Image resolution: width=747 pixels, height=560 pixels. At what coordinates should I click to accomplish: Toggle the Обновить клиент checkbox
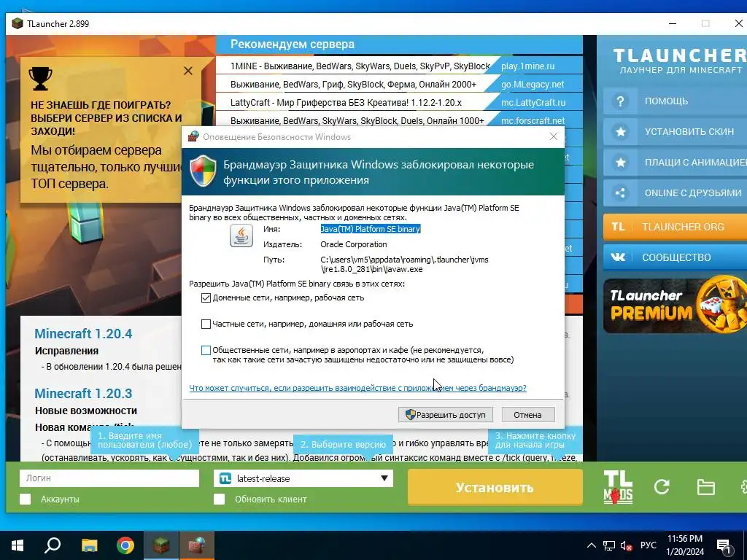tap(219, 499)
